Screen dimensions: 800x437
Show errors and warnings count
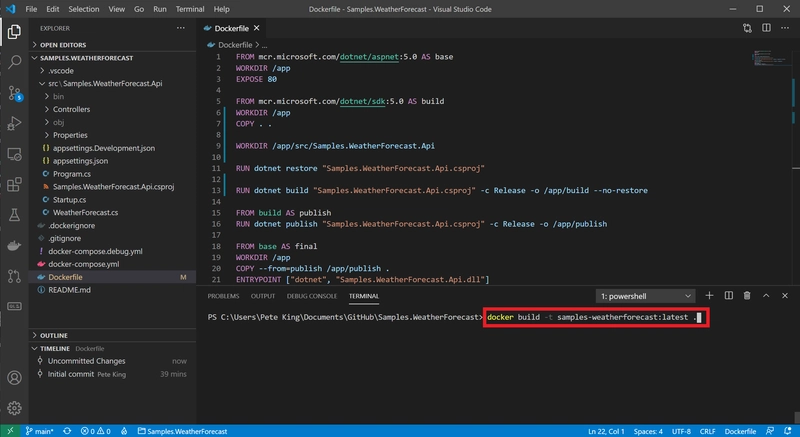click(95, 431)
